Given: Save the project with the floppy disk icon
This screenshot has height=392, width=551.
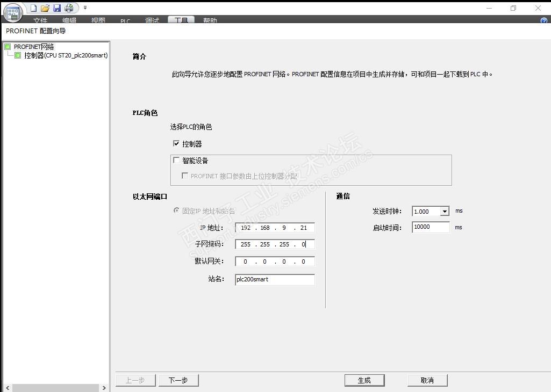Looking at the screenshot, I should pos(57,8).
